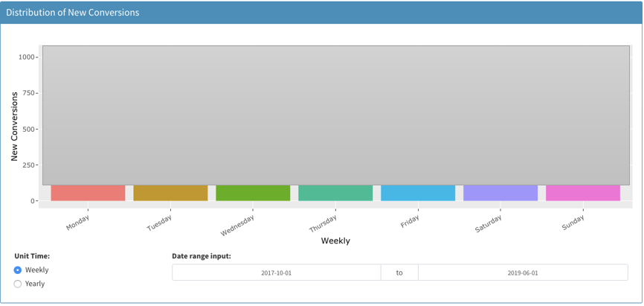Select the Weekly radio button
Viewport: 644px width, 306px height.
coord(18,270)
